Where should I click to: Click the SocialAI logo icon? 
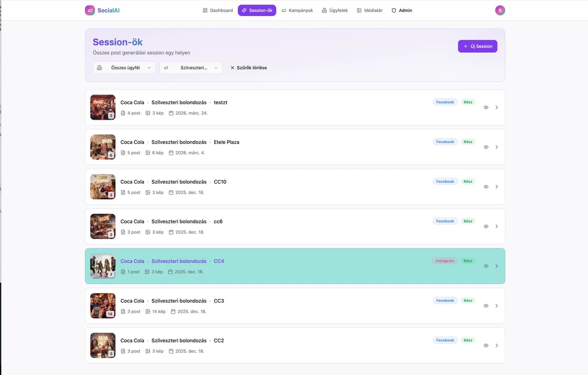pyautogui.click(x=90, y=10)
